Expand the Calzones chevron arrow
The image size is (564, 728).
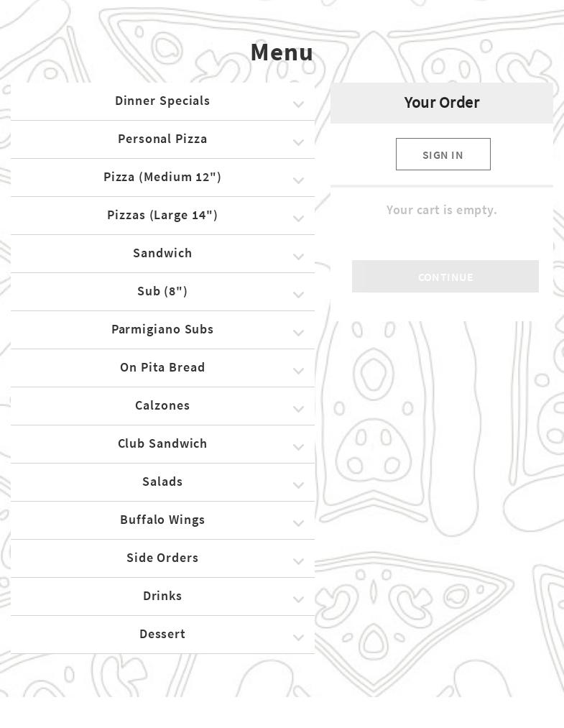coord(298,410)
